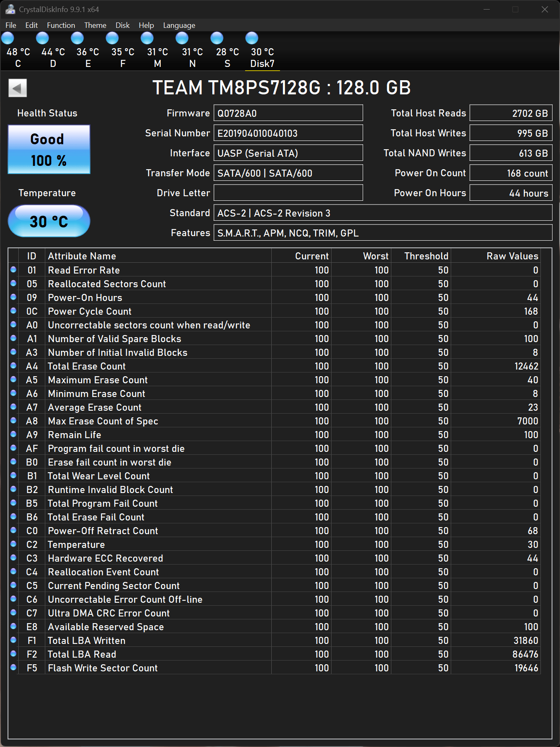The width and height of the screenshot is (560, 747).
Task: Open the Disk menu
Action: (123, 25)
